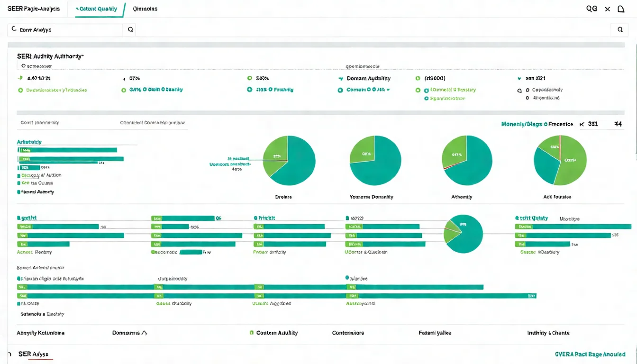Expand the Donnarmis chevron at the bottom
The height and width of the screenshot is (364, 637).
coord(145,333)
